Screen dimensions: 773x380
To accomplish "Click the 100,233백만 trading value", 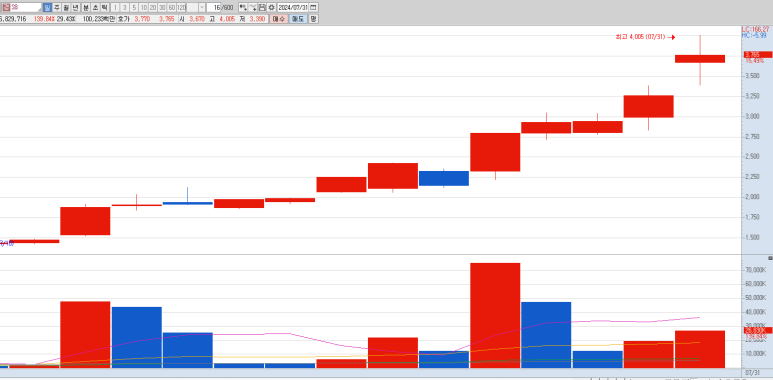I will 99,19.
